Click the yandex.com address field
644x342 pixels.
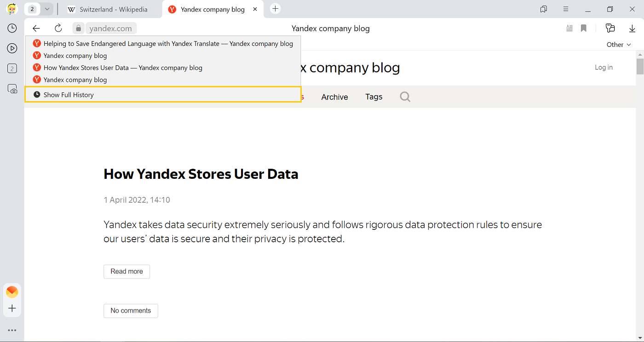[x=110, y=28]
